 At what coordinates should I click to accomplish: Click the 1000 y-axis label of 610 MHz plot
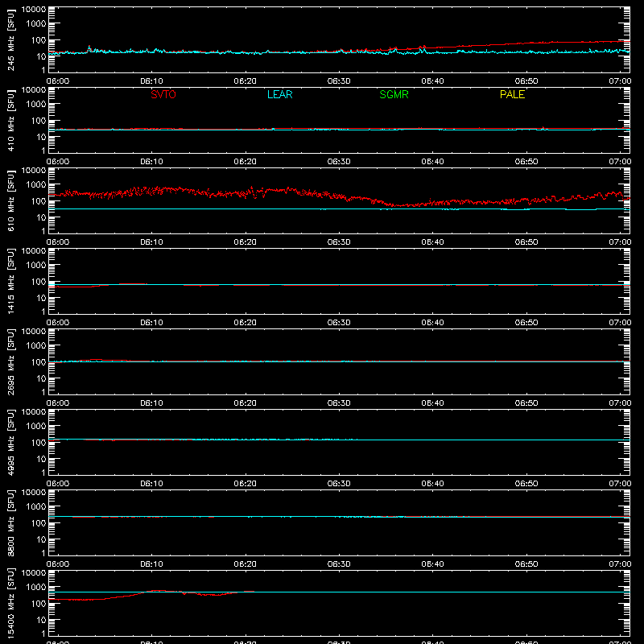click(x=36, y=185)
